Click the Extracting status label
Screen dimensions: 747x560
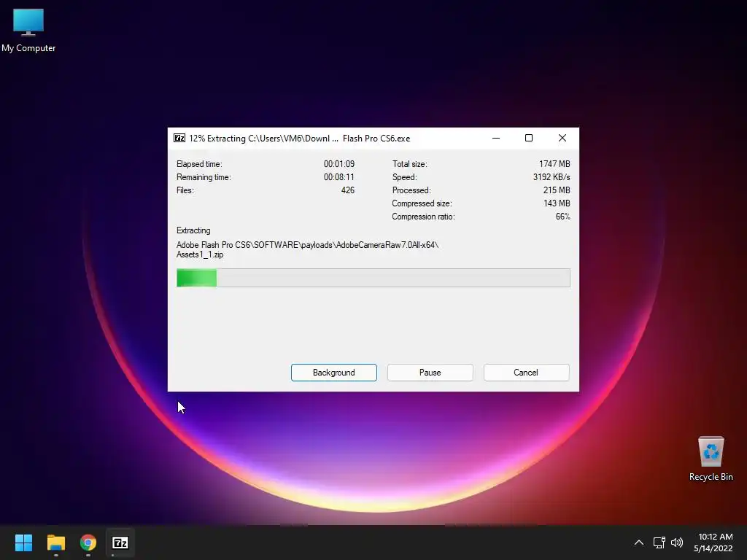point(193,230)
